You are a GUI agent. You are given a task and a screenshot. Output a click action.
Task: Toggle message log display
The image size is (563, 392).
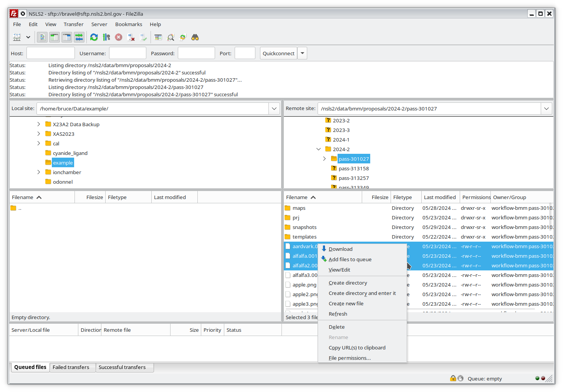click(42, 37)
